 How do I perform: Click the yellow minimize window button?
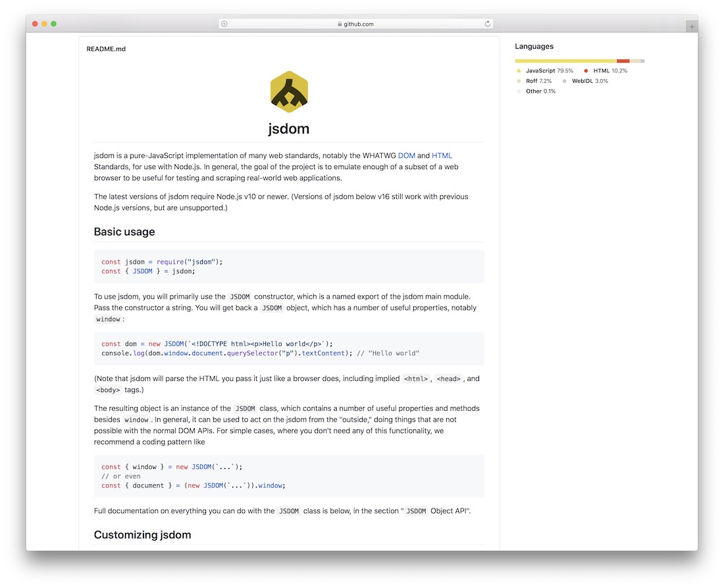point(44,24)
